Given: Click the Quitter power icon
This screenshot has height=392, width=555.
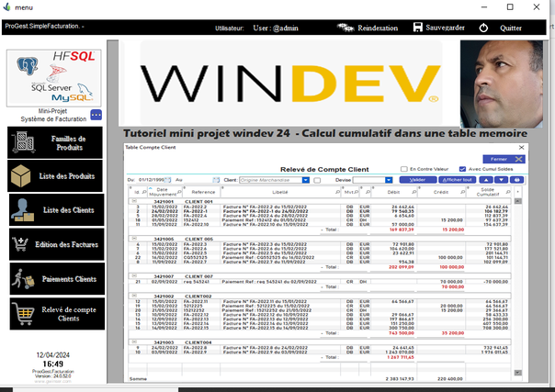Looking at the screenshot, I should click(483, 28).
